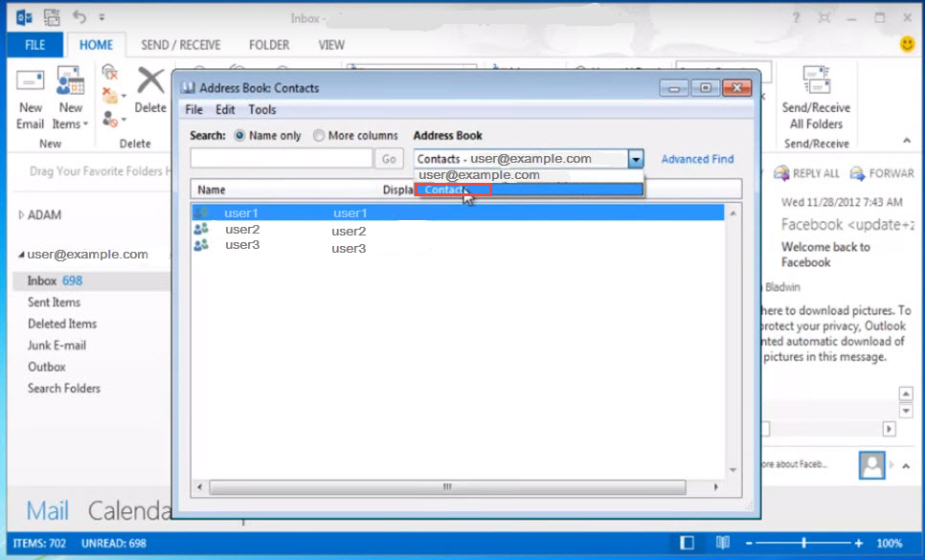Click the zoom slider handle in status bar
Screen dimensions: 925x560
(x=803, y=543)
